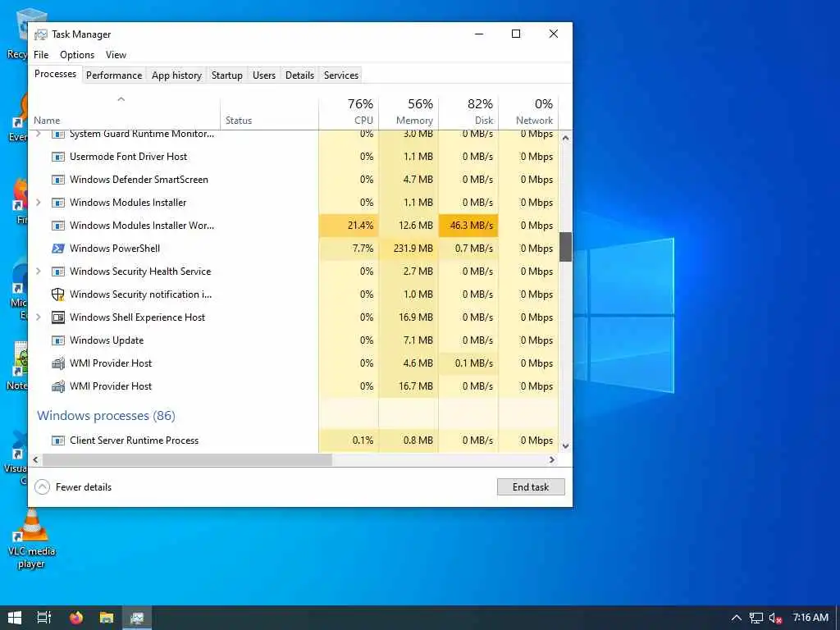Viewport: 840px width, 630px height.
Task: Sort by the Memory column header
Action: click(409, 112)
